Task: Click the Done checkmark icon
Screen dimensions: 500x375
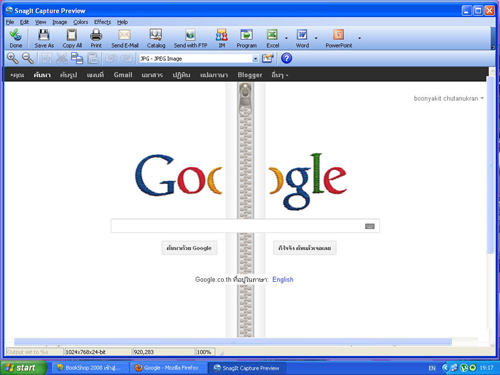Action: click(15, 35)
